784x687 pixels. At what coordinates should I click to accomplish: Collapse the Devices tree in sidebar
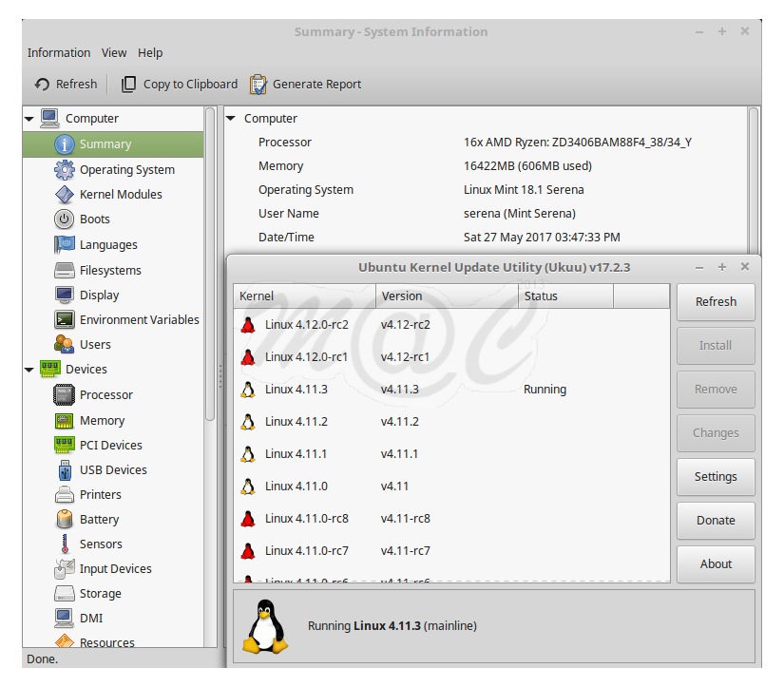tap(29, 370)
